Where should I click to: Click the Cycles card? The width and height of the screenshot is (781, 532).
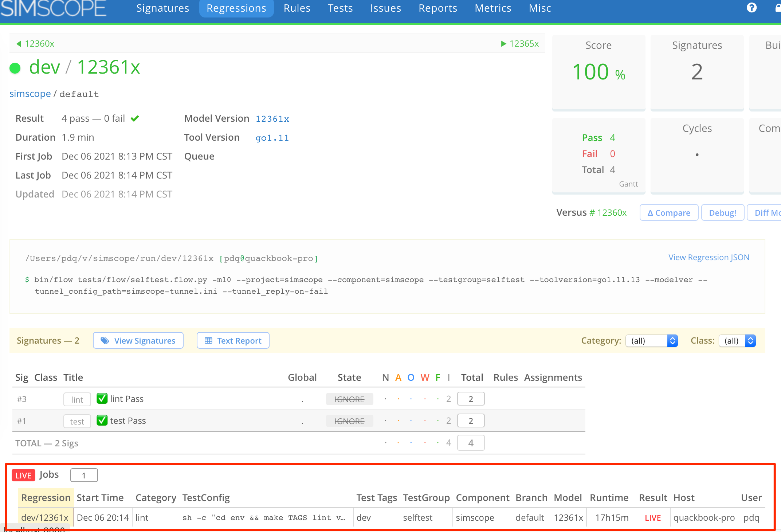pyautogui.click(x=697, y=156)
